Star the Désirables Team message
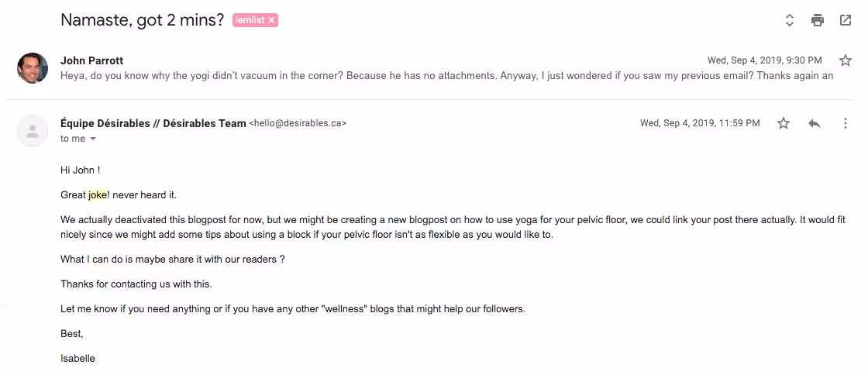Image resolution: width=868 pixels, height=375 pixels. point(784,123)
